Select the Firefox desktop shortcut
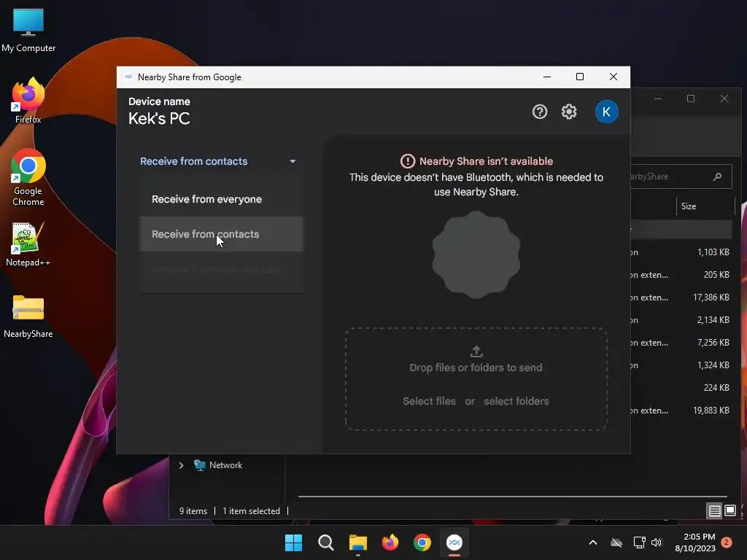This screenshot has height=560, width=747. (x=28, y=101)
